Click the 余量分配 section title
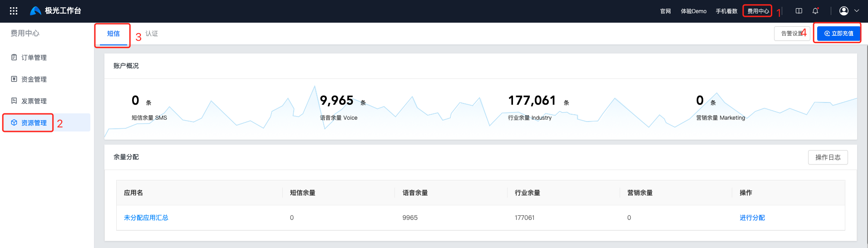This screenshot has width=868, height=248. 126,157
